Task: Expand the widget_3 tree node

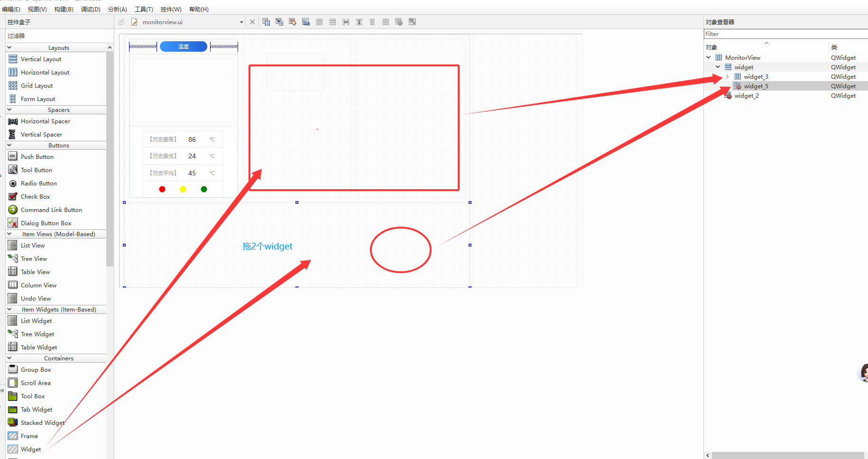Action: click(x=727, y=76)
